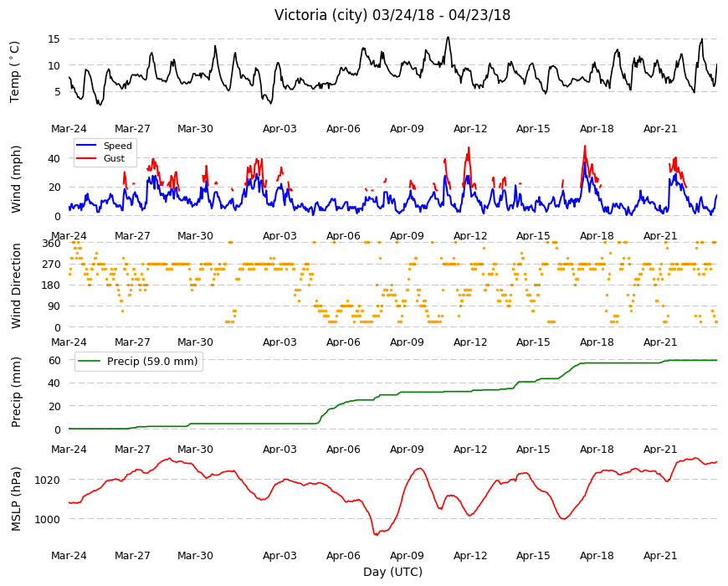The height and width of the screenshot is (586, 728).
Task: Click the green Precip legend line
Action: (x=88, y=362)
